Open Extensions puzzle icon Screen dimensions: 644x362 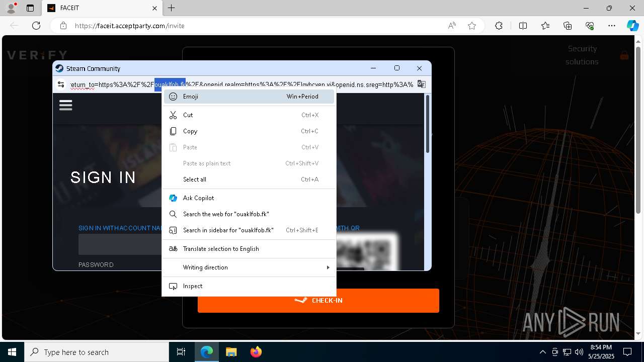click(499, 26)
